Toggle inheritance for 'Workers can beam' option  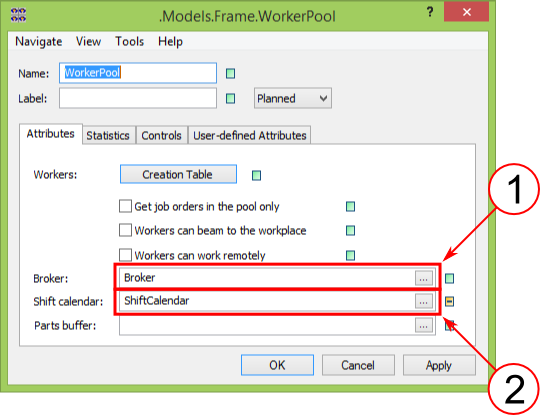350,230
